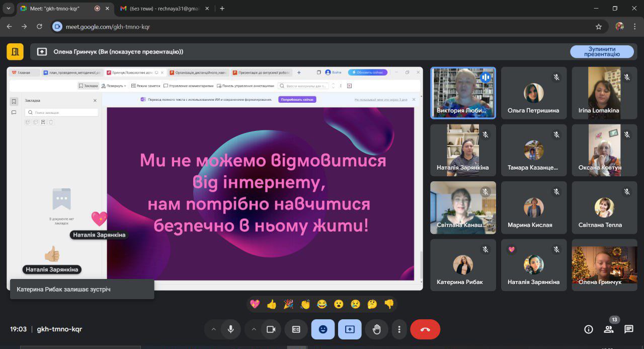Click the slide vertical scrollbar
This screenshot has height=349, width=644.
(421, 264)
